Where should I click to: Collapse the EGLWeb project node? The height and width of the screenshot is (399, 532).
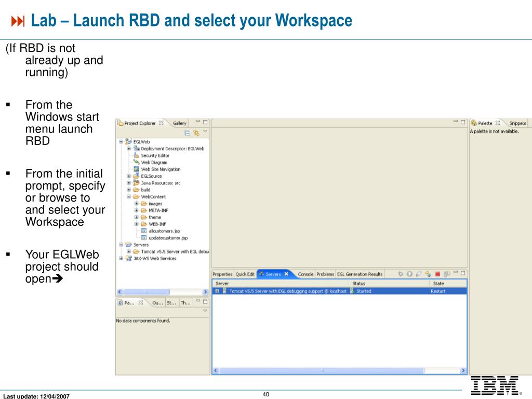(121, 142)
